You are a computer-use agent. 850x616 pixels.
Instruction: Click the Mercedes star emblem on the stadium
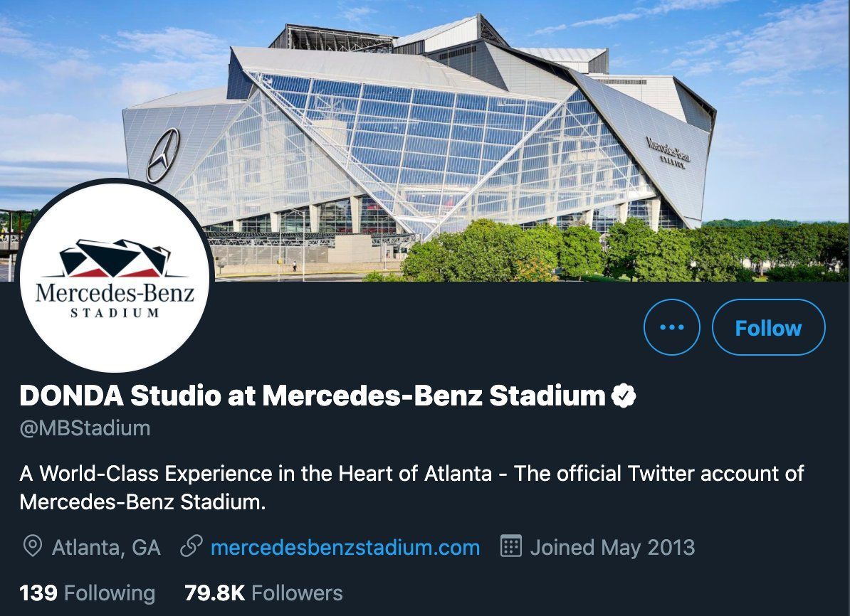click(162, 155)
